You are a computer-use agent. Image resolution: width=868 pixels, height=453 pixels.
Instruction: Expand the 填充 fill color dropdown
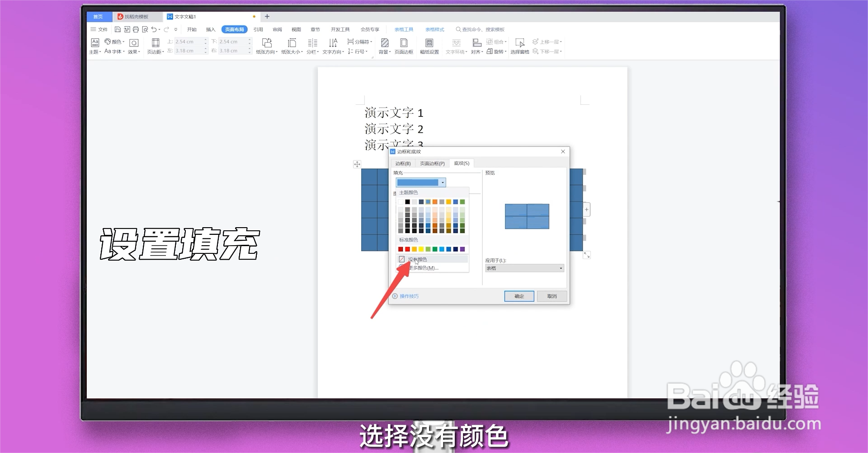pyautogui.click(x=442, y=182)
